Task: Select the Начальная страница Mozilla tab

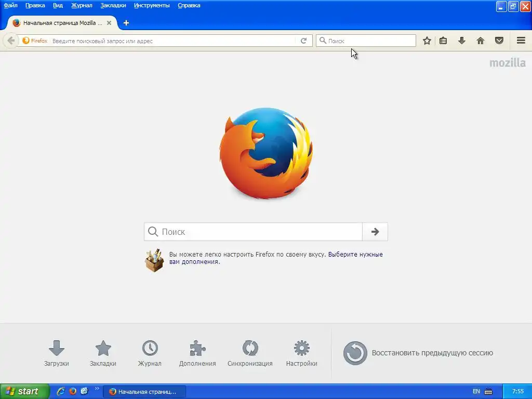Action: (62, 23)
